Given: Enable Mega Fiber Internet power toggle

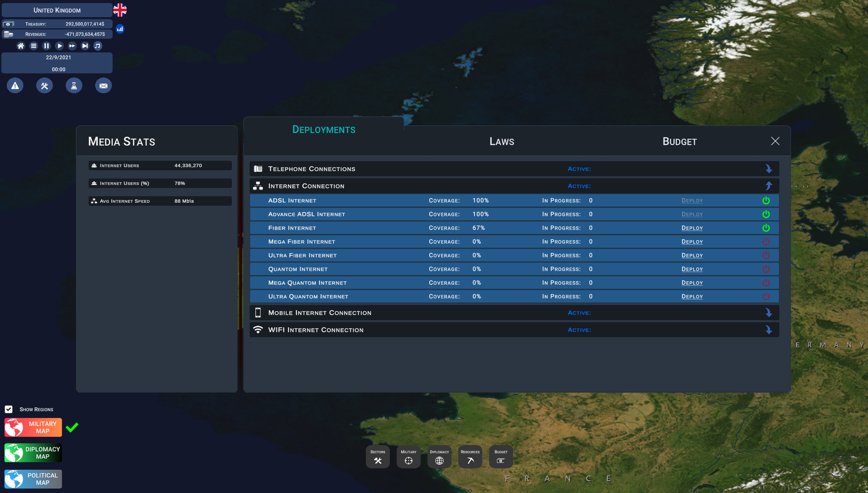Looking at the screenshot, I should coord(766,241).
